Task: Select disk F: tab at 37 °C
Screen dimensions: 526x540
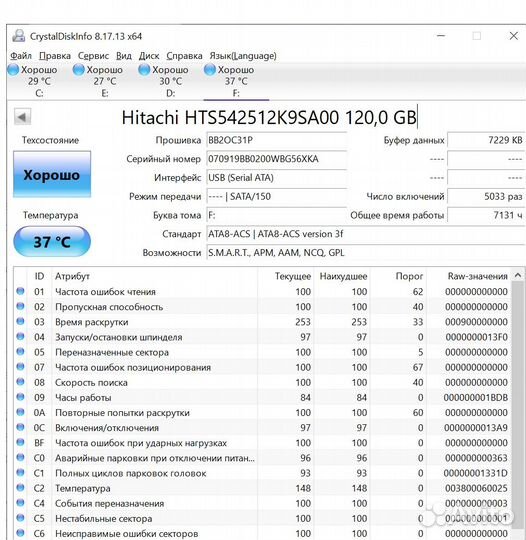Action: pos(236,81)
